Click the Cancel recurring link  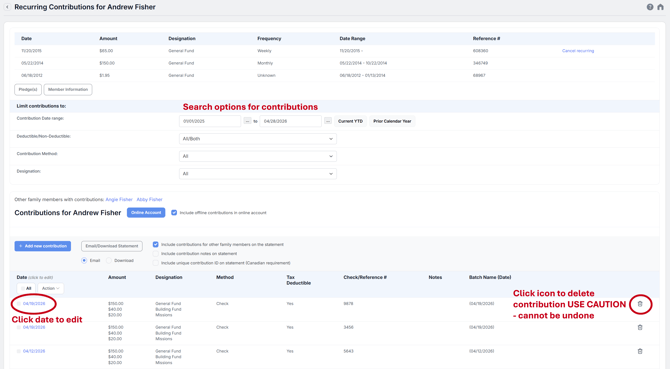[x=578, y=51]
